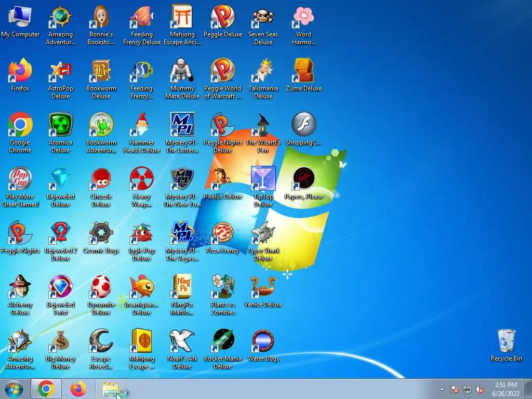Click the Pixelus Deluxe icon

pyautogui.click(x=222, y=183)
